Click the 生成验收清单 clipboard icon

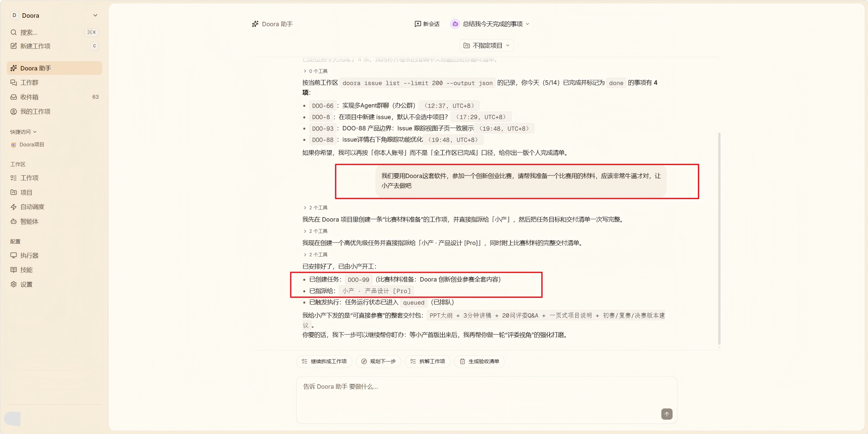pos(462,361)
